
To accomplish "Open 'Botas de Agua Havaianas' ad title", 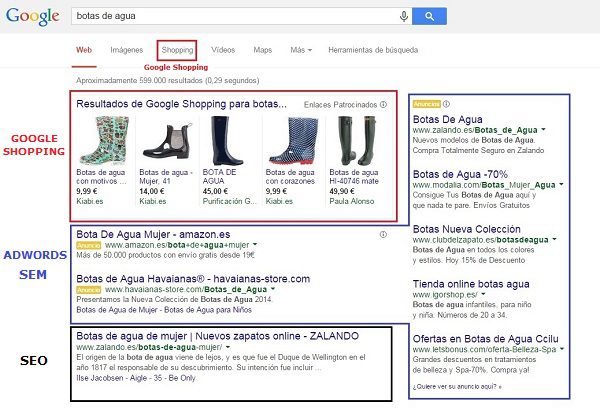I will click(x=193, y=279).
